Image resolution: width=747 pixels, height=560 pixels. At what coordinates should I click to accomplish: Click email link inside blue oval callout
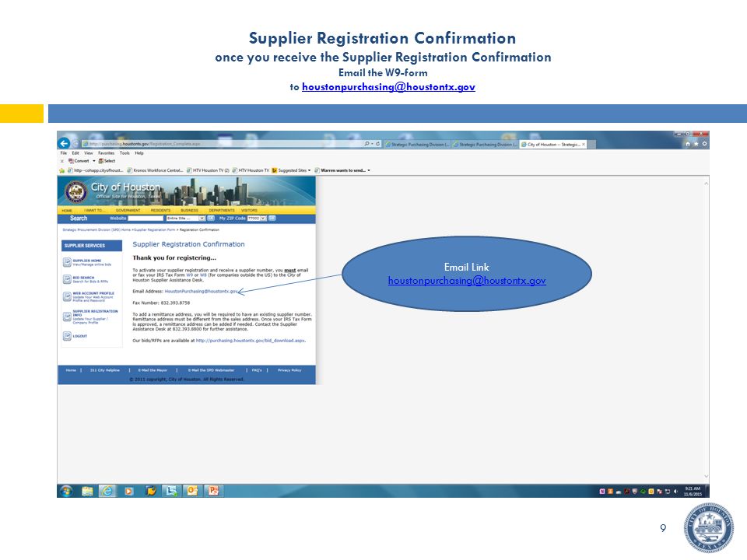pos(467,281)
